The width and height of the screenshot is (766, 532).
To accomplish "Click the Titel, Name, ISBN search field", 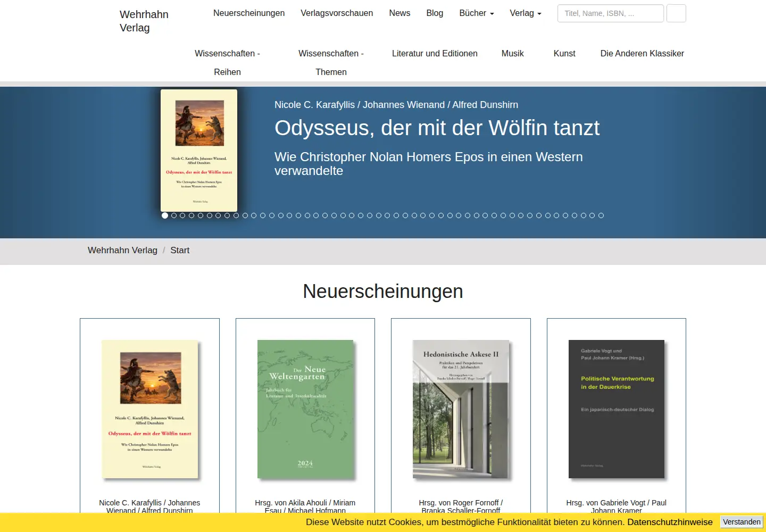I will (611, 13).
